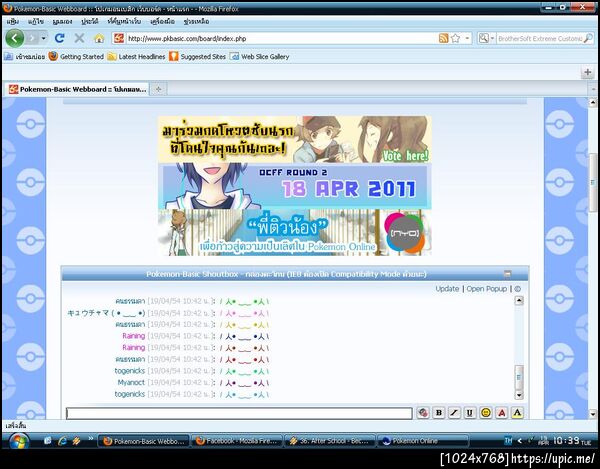Open the Help (last) Thai menu
The image size is (600, 469).
point(196,21)
